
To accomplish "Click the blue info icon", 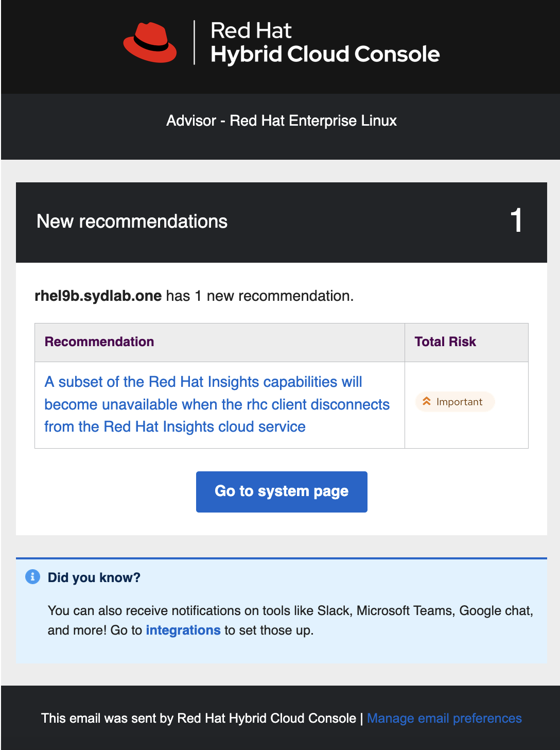I will [32, 577].
